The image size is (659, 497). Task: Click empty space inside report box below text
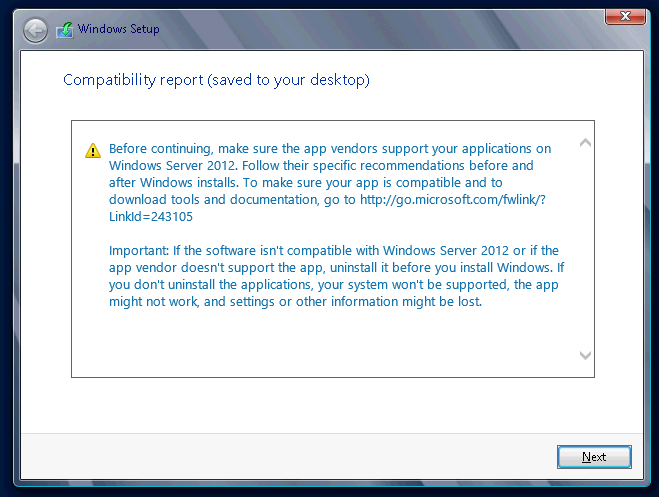(x=324, y=342)
